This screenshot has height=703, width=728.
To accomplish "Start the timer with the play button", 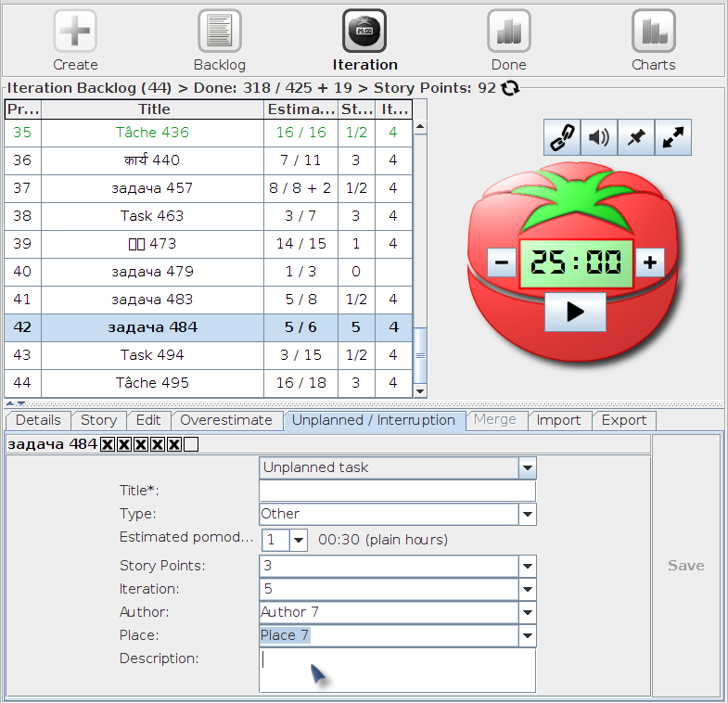I will (x=575, y=312).
